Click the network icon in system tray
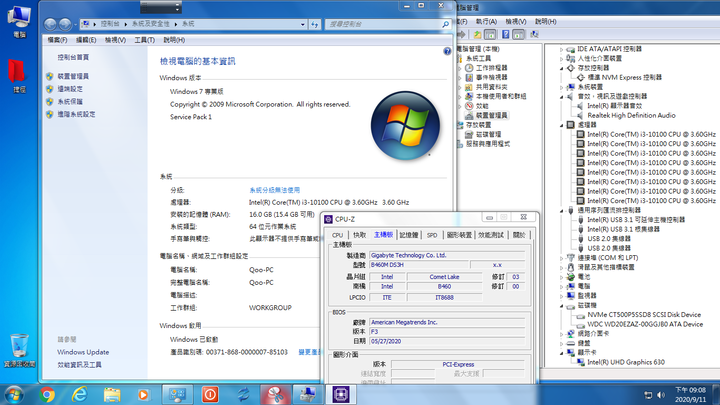This screenshot has height=405, width=720. click(x=648, y=395)
